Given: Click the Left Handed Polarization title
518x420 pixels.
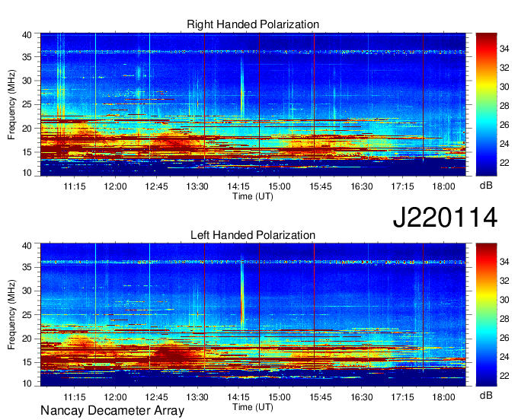Looking at the screenshot, I should pos(253,235).
